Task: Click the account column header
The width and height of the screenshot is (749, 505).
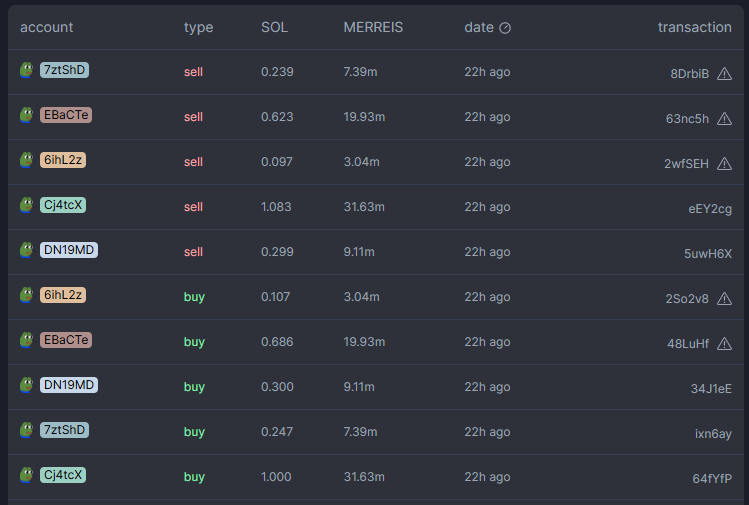Action: (46, 27)
